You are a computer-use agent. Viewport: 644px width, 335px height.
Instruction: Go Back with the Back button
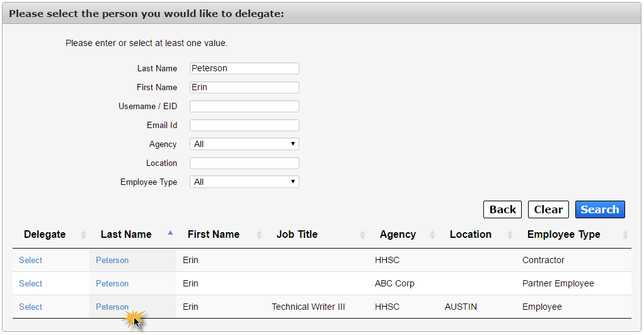(502, 209)
